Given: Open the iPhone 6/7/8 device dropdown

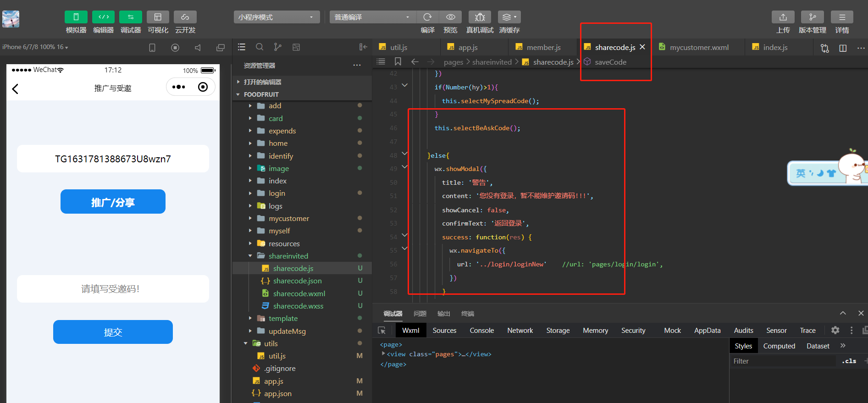Looking at the screenshot, I should click(x=35, y=47).
